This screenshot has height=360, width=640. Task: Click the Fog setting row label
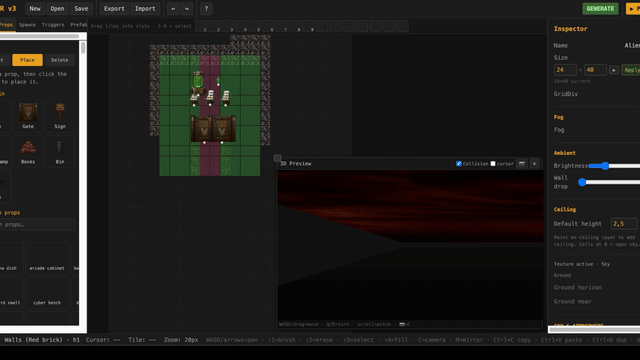pyautogui.click(x=559, y=130)
